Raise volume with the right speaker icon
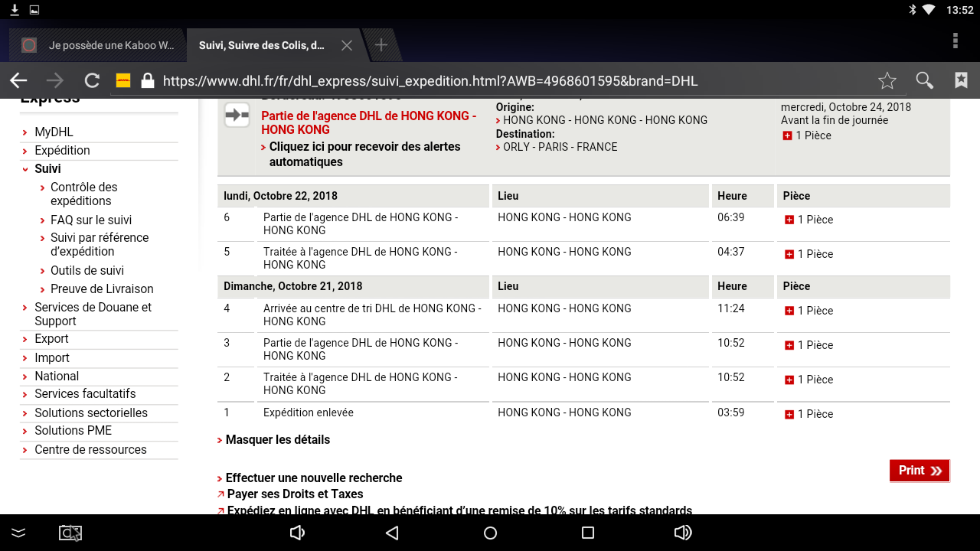 click(682, 533)
